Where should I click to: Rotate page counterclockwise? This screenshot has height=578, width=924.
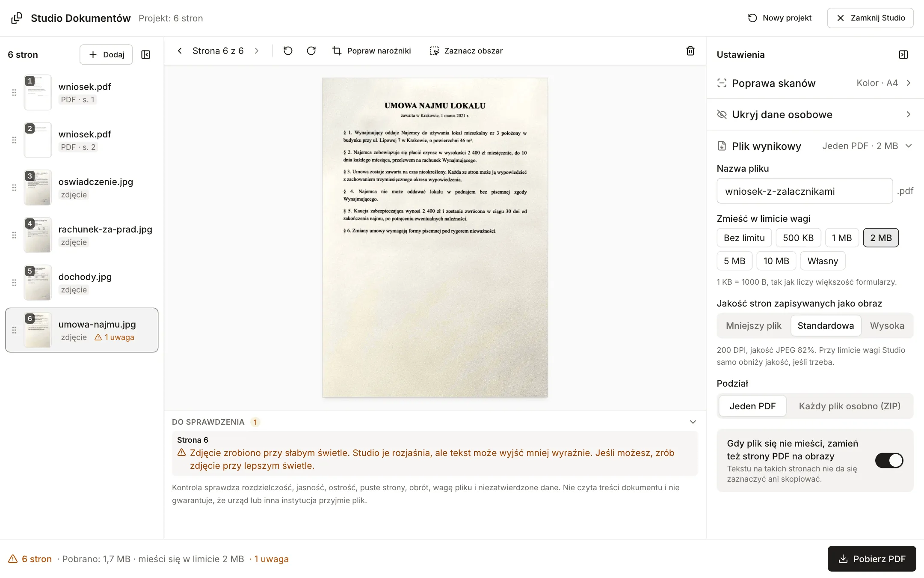click(288, 51)
